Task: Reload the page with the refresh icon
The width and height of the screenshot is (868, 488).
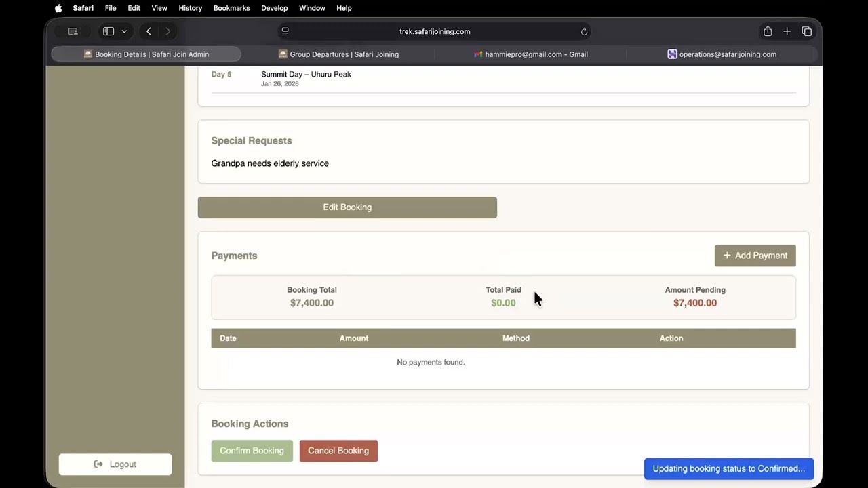Action: (584, 31)
